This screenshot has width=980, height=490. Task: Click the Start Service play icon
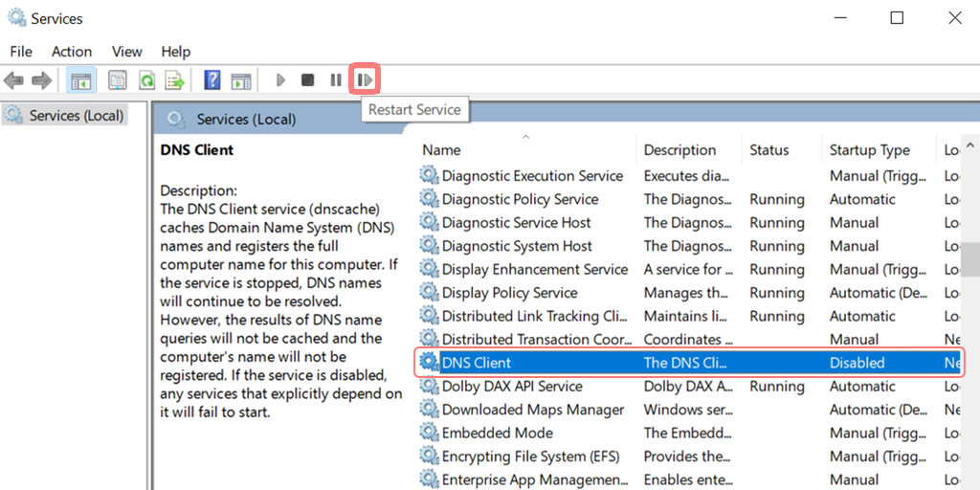[280, 80]
